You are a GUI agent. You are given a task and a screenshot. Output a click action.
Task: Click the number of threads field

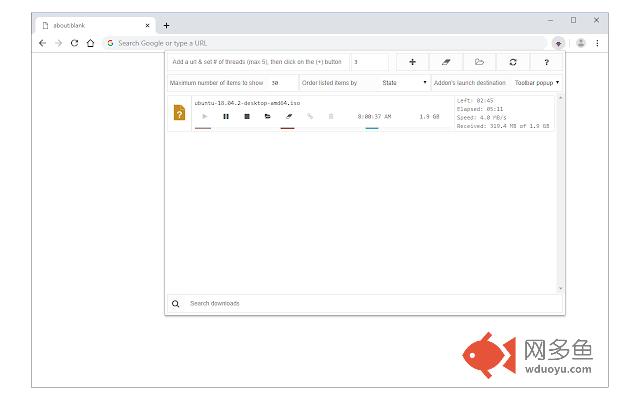coord(370,62)
